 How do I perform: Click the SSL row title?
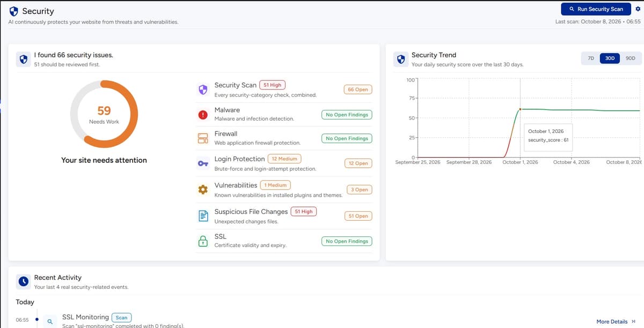click(x=220, y=236)
